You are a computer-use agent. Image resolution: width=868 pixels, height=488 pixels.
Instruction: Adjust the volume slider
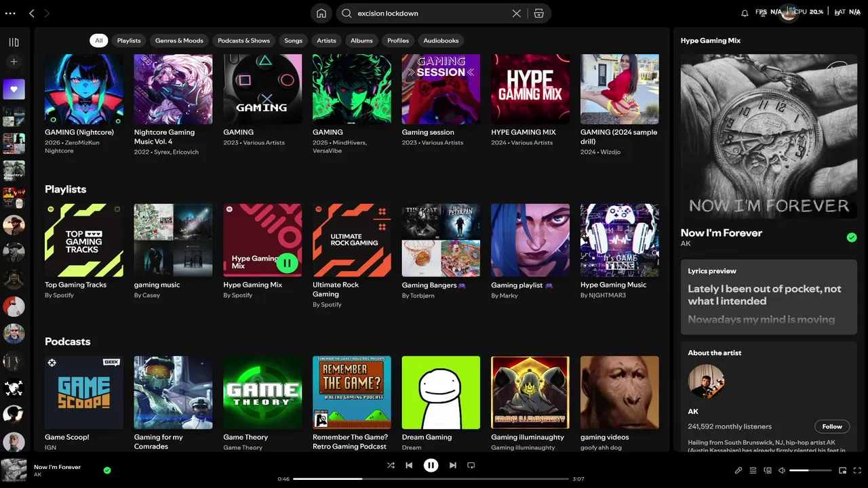(x=810, y=470)
